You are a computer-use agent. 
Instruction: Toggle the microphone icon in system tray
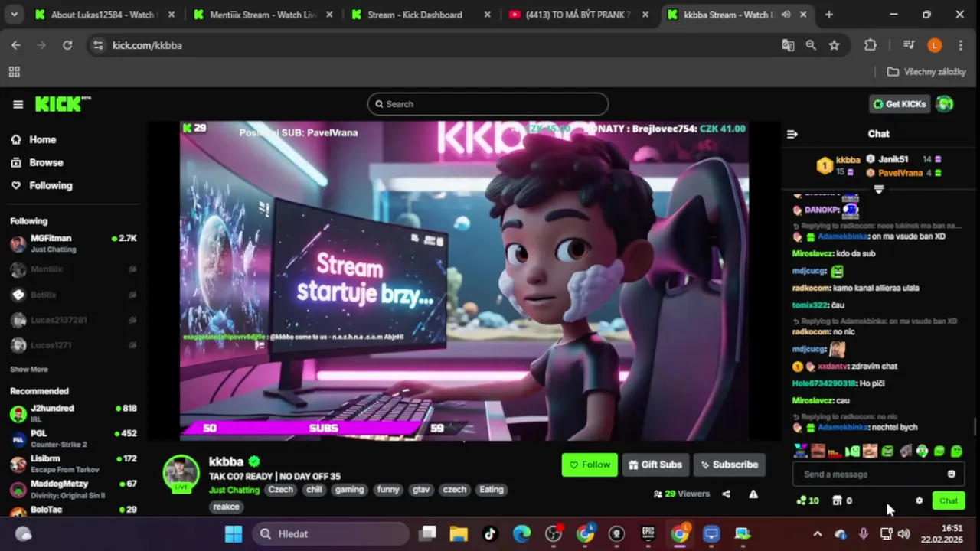[x=864, y=533]
